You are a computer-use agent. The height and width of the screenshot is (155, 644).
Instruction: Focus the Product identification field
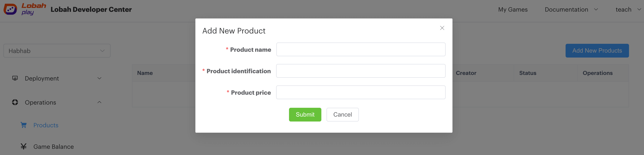(361, 71)
